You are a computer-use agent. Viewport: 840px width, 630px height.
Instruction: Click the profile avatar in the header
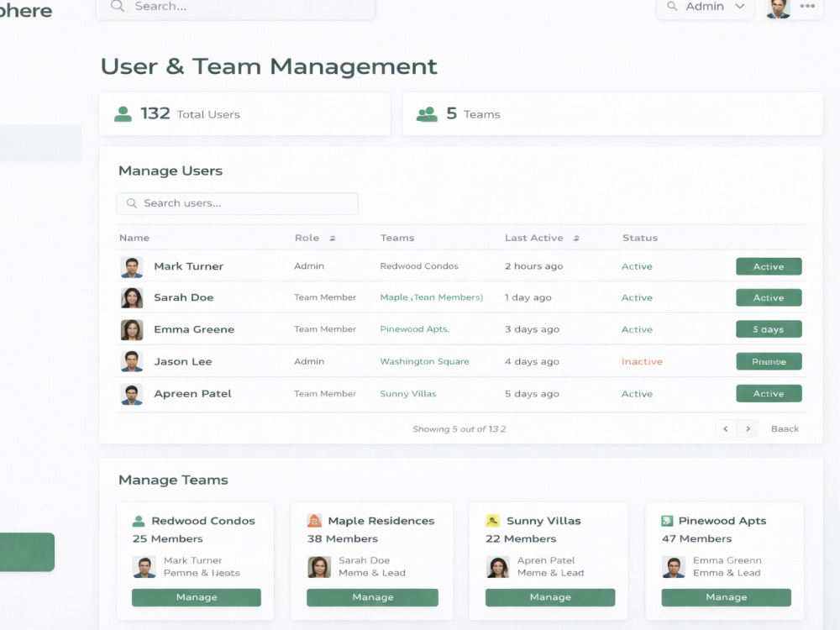pyautogui.click(x=779, y=8)
